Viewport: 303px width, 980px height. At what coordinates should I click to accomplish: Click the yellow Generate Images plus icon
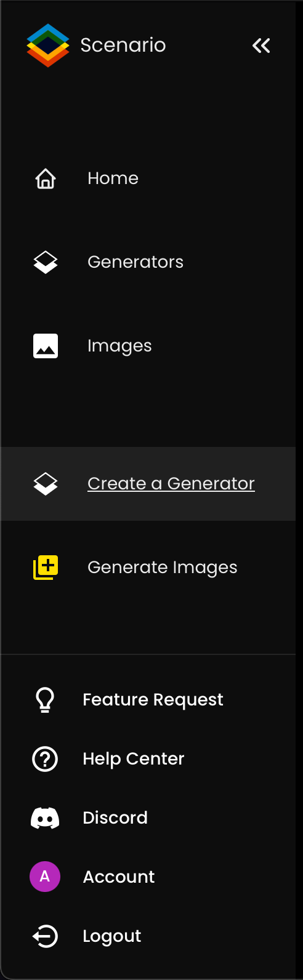pyautogui.click(x=46, y=568)
